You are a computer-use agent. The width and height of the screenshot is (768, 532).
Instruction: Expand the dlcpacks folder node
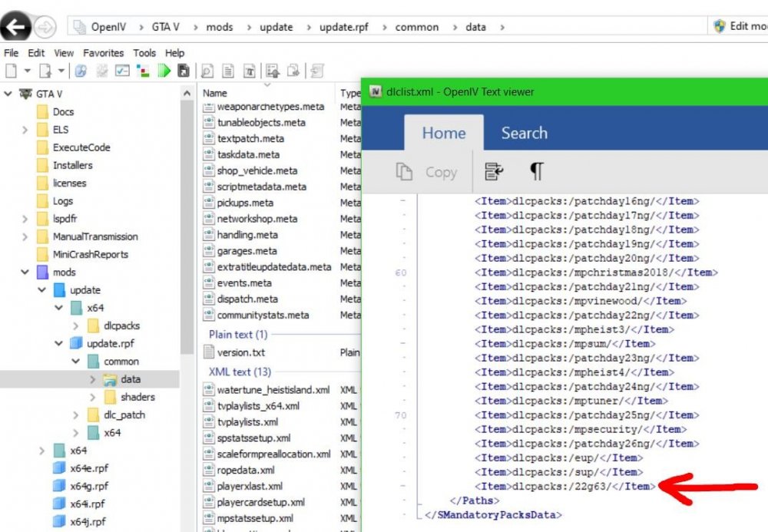(76, 326)
